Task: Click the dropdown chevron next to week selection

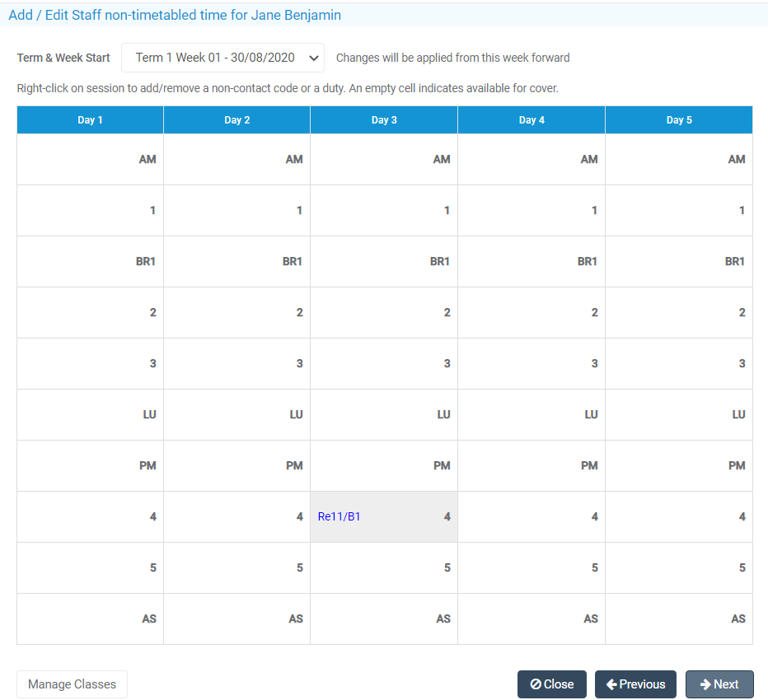Action: point(313,58)
